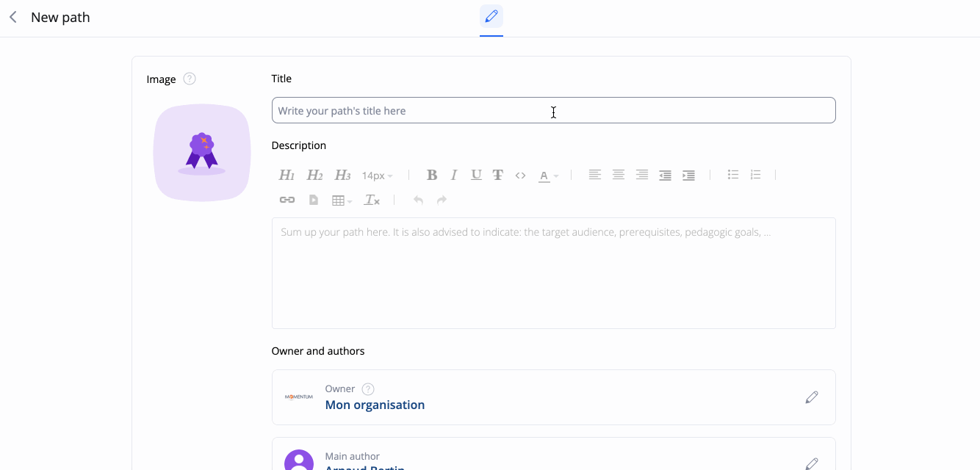
Task: Center align text
Action: pos(619,175)
